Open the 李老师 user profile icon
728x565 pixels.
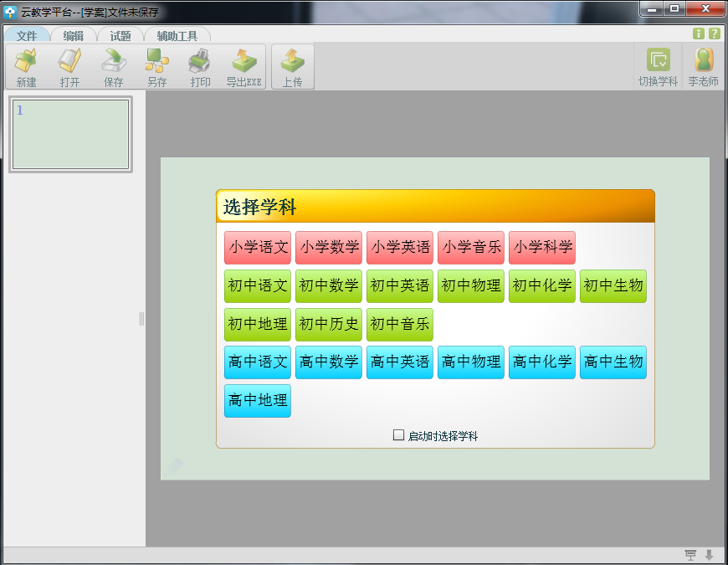703,66
